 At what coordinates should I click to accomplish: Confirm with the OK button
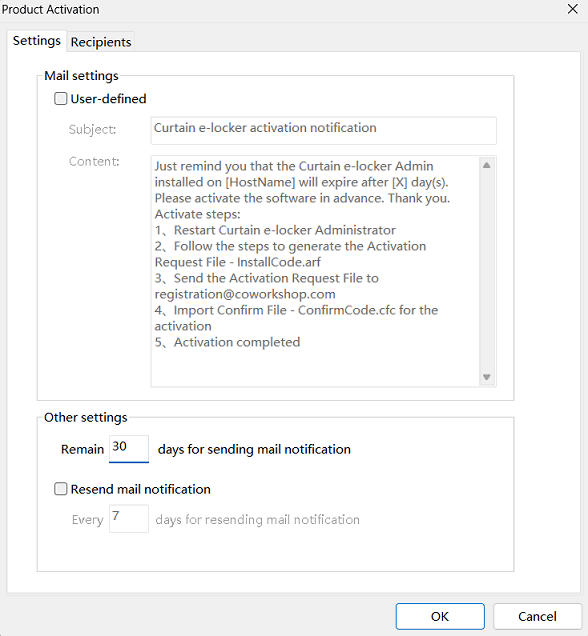440,616
